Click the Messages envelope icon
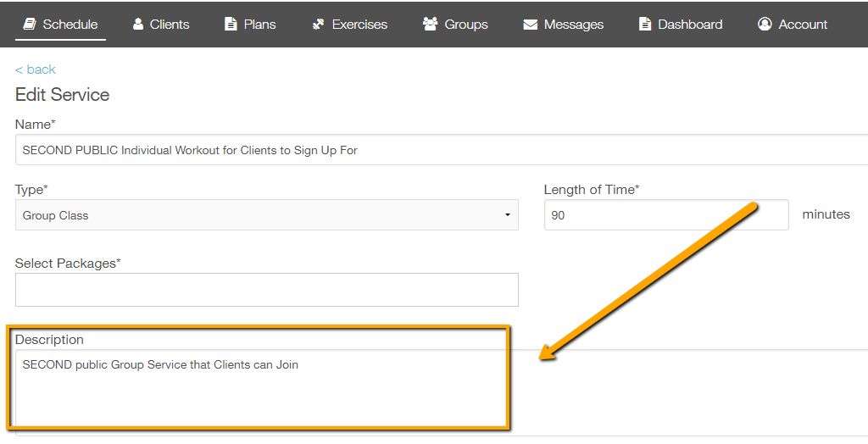The width and height of the screenshot is (868, 444). [x=531, y=25]
